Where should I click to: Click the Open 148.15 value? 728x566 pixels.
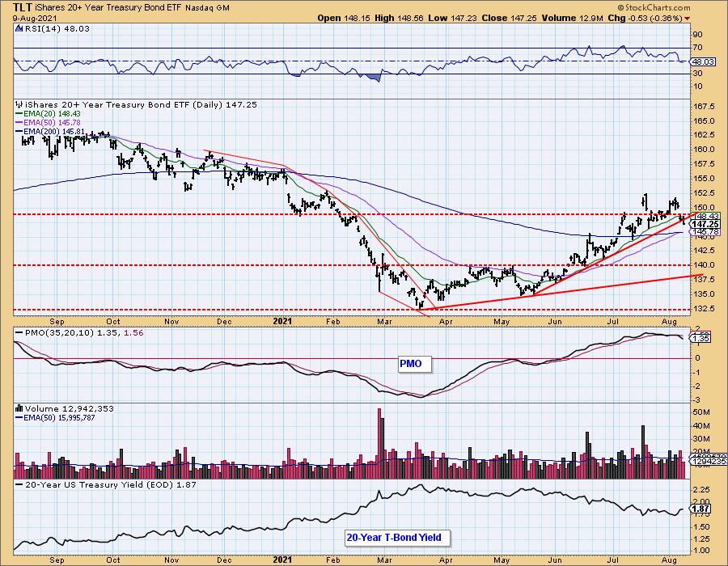pos(344,18)
